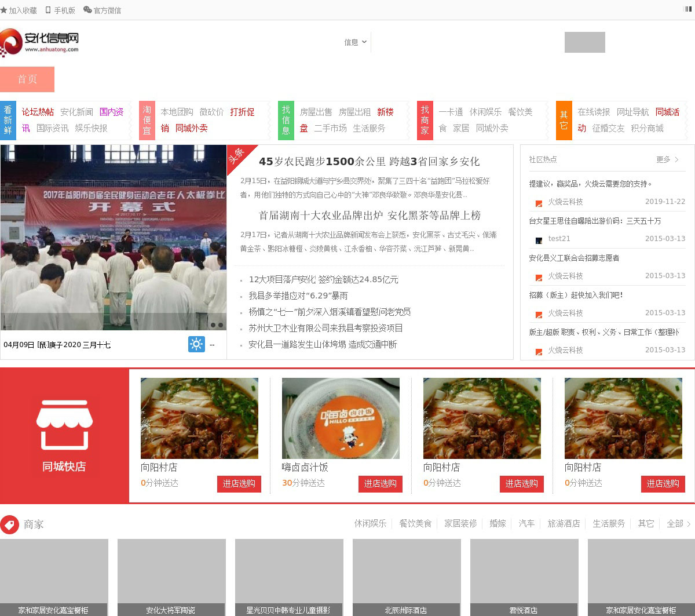
Task: Open the 一卡通 link
Action: pyautogui.click(x=451, y=112)
